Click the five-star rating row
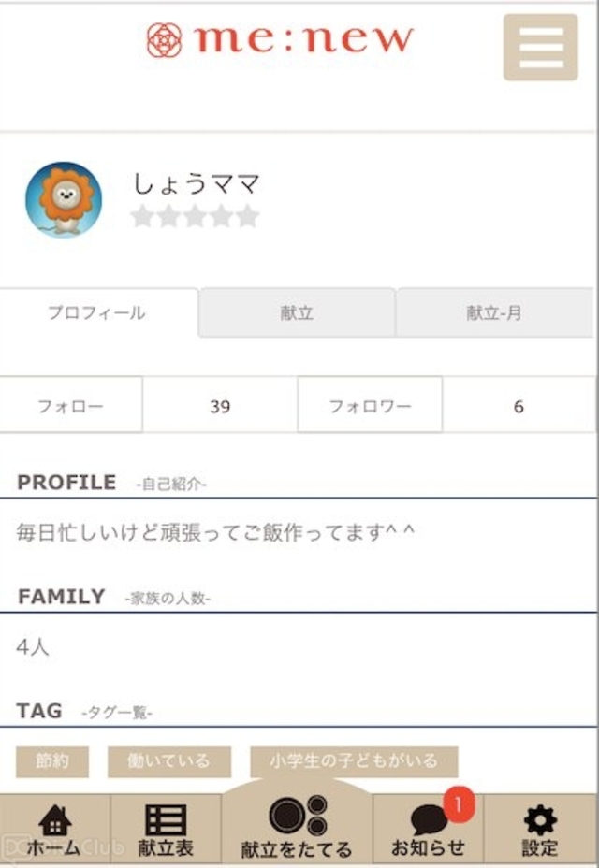599x868 pixels. tap(195, 217)
